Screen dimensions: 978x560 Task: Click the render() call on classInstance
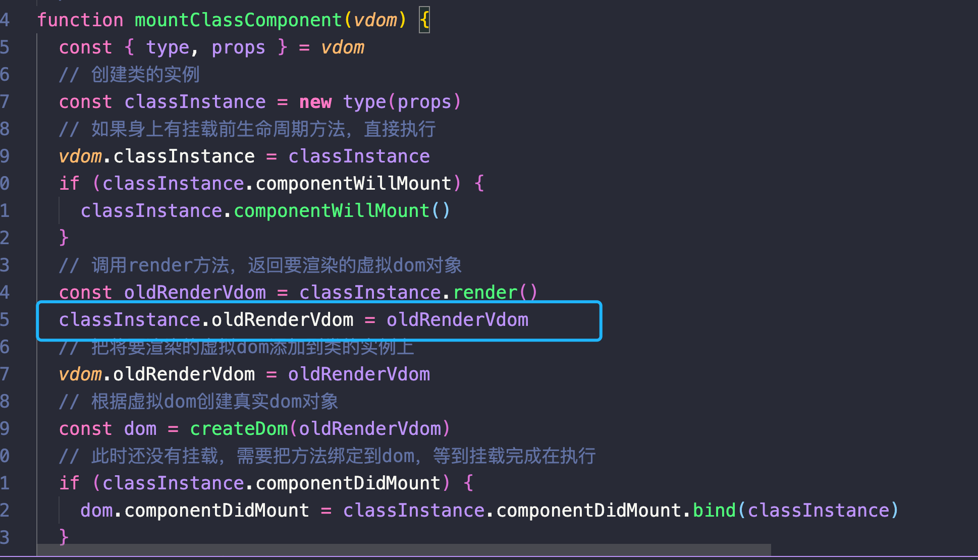495,293
